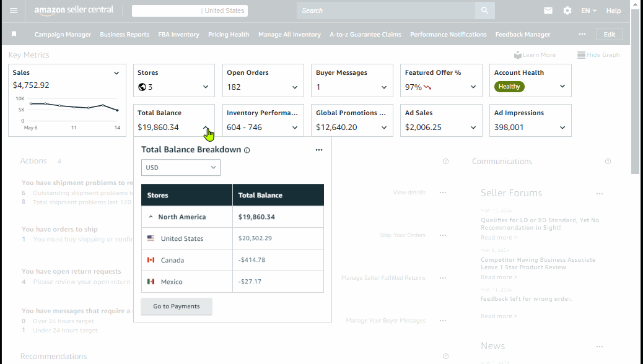Open ellipsis next to Manage Your Buyer Messages
This screenshot has width=643, height=364.
pyautogui.click(x=443, y=321)
